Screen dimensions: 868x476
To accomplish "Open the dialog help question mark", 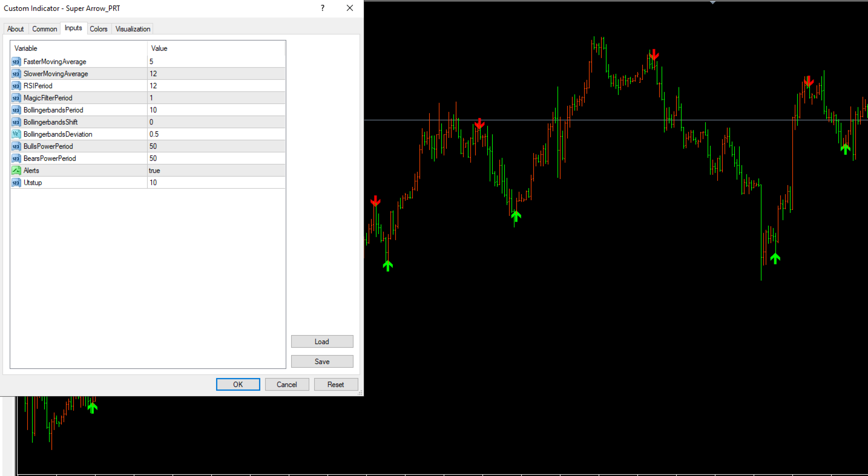I will tap(322, 8).
